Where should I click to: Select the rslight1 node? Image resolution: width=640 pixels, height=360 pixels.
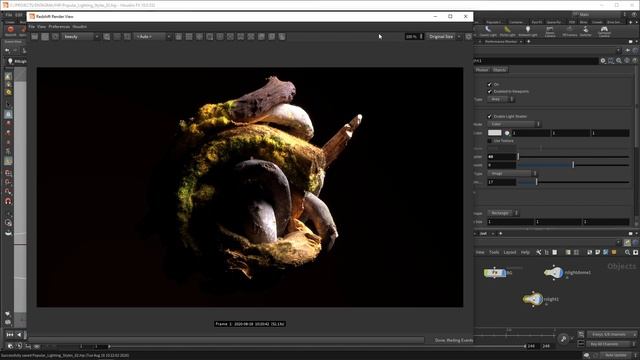pyautogui.click(x=533, y=299)
